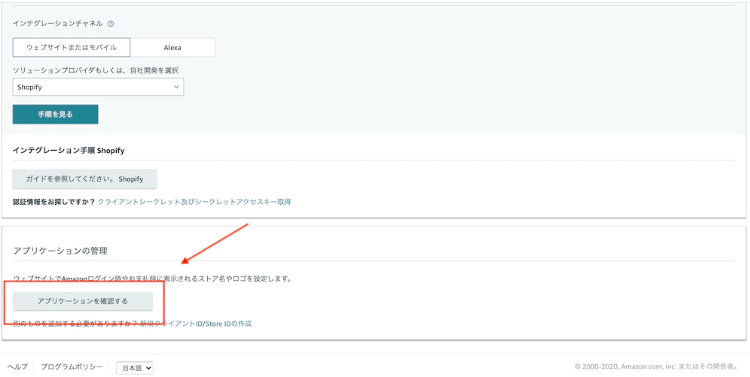Open the プログラムポリシー footer link
750x377 pixels.
pyautogui.click(x=72, y=367)
